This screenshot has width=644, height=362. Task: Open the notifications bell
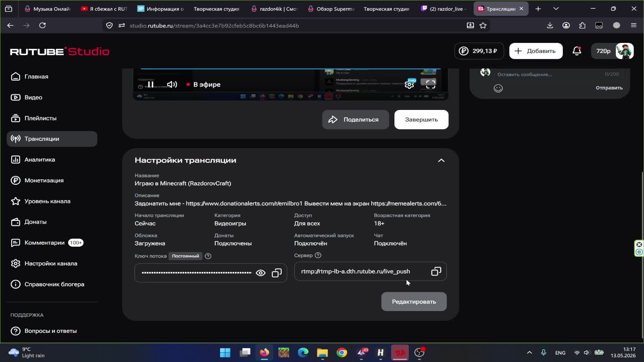pyautogui.click(x=577, y=51)
